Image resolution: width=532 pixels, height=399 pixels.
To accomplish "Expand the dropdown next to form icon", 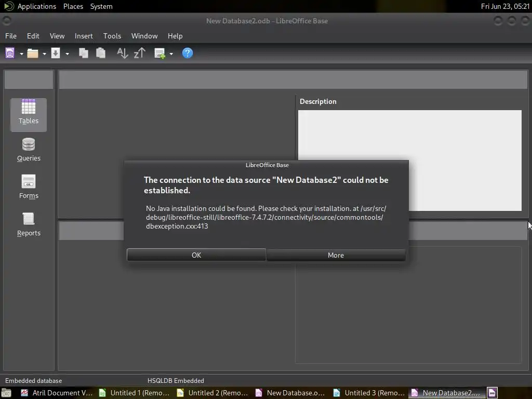I will coord(171,54).
